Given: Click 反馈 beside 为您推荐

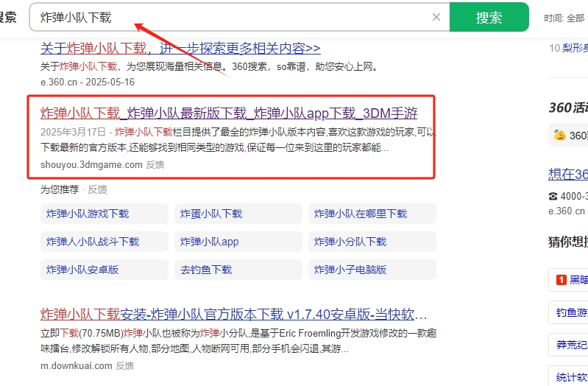Looking at the screenshot, I should (97, 189).
